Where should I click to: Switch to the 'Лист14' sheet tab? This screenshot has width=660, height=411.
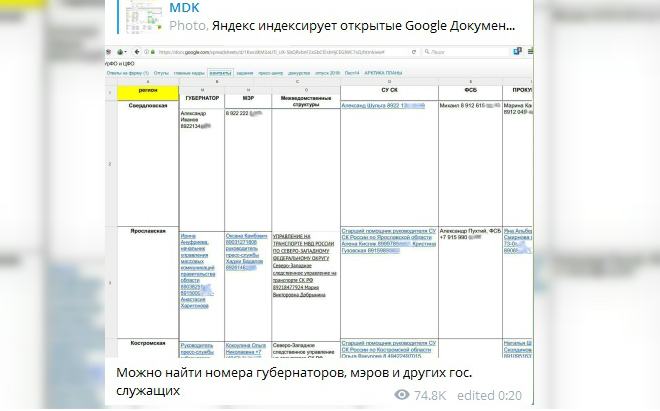click(x=352, y=73)
